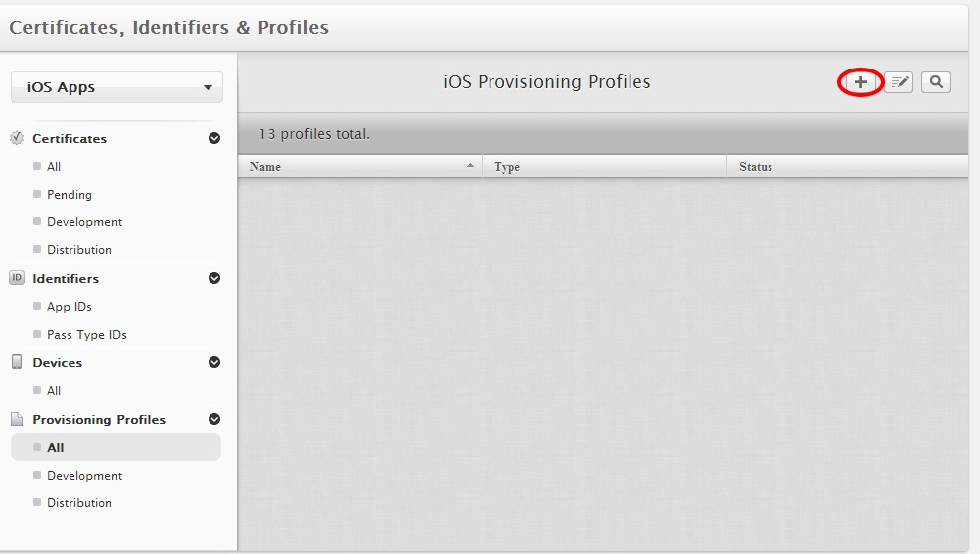Open Pass Type IDs page
Viewport: 980px width, 554px height.
pyautogui.click(x=86, y=335)
